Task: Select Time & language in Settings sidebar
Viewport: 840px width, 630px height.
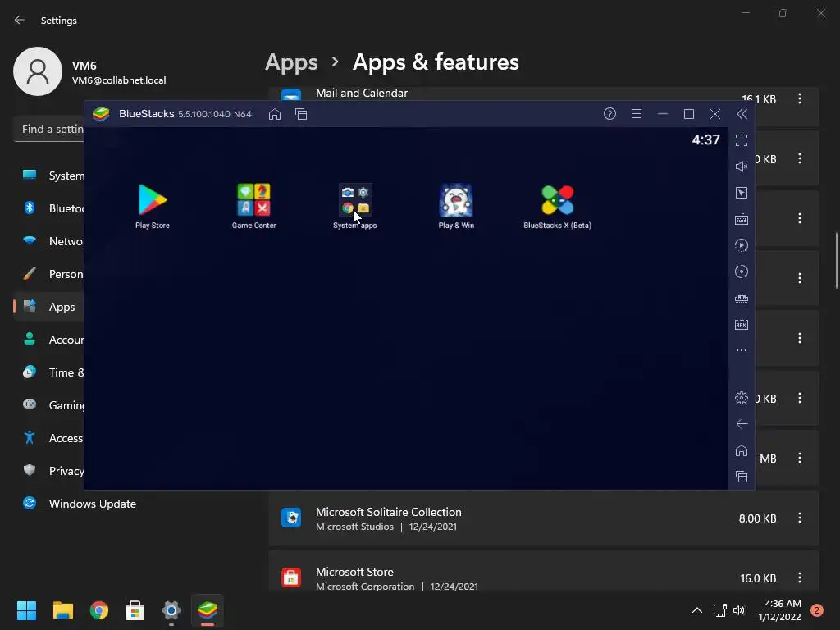Action: pos(48,372)
